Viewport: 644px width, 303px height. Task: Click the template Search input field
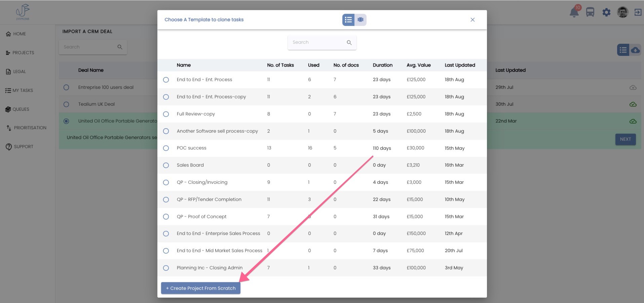coord(317,42)
